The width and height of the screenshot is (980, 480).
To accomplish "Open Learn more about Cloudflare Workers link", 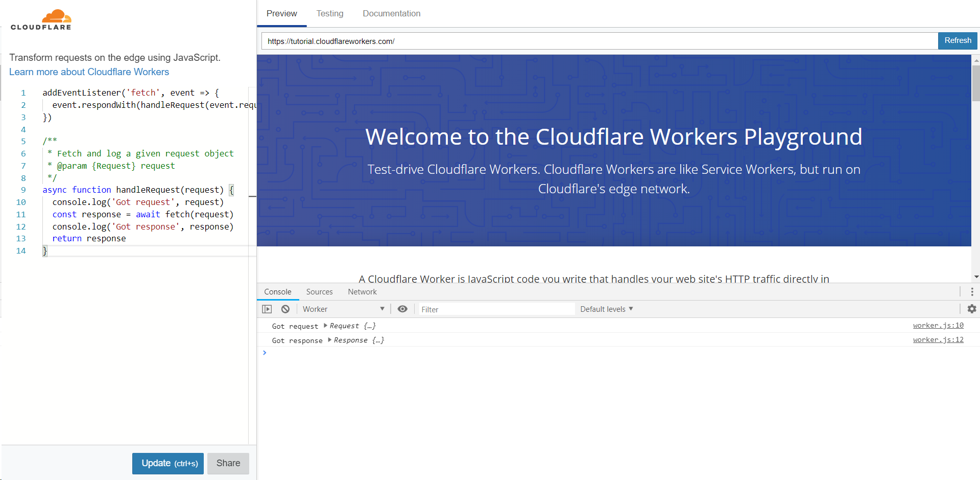I will [89, 72].
